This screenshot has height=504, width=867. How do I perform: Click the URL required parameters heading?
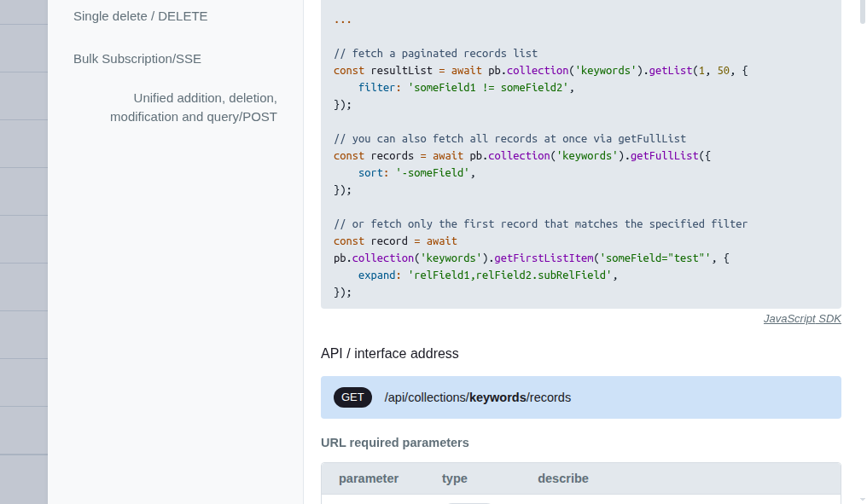tap(395, 443)
